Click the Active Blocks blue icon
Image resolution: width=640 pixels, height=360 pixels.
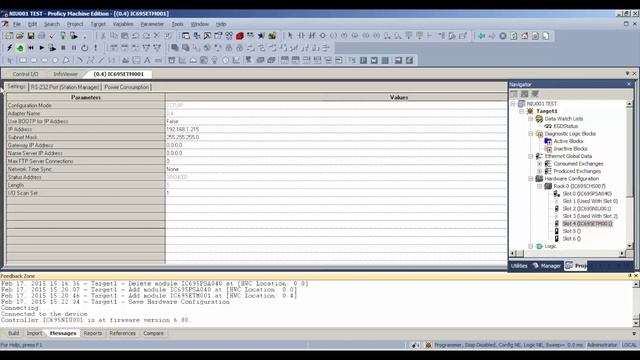click(x=548, y=141)
